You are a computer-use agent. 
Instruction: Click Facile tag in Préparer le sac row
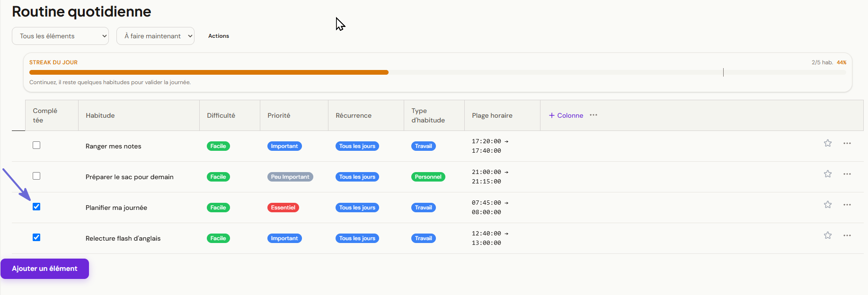218,177
